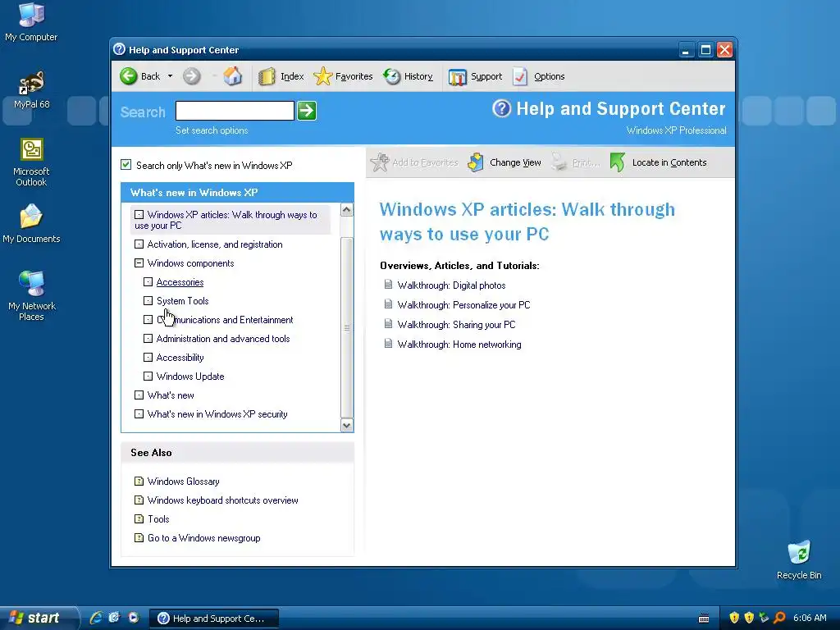Open MyPal 68 desktop shortcut
Image resolution: width=840 pixels, height=630 pixels.
tap(32, 89)
